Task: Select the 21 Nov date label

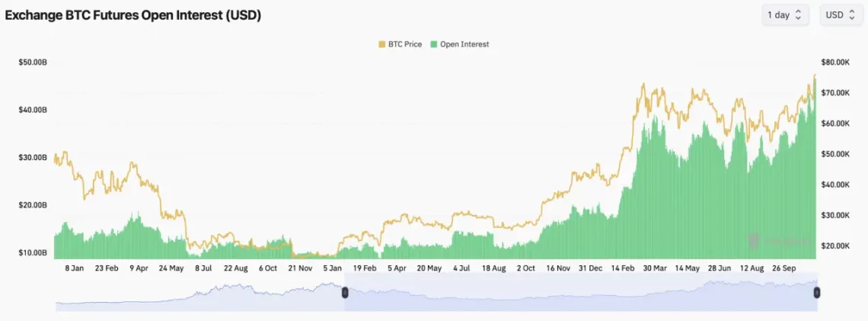Action: [300, 268]
